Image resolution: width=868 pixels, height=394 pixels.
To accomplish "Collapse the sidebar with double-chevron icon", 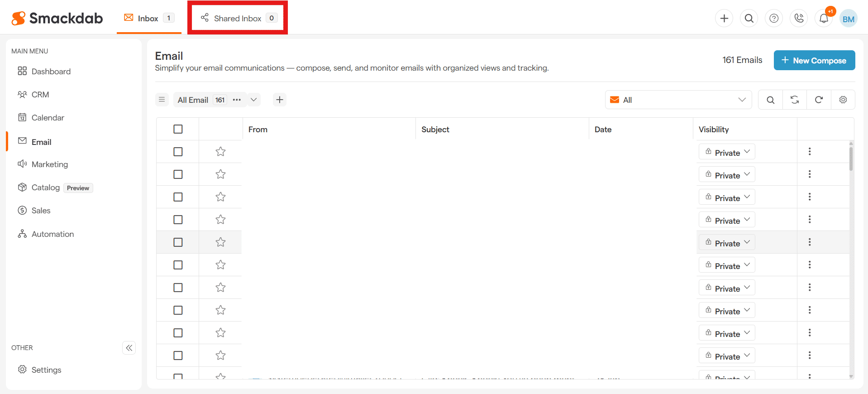I will pyautogui.click(x=129, y=348).
